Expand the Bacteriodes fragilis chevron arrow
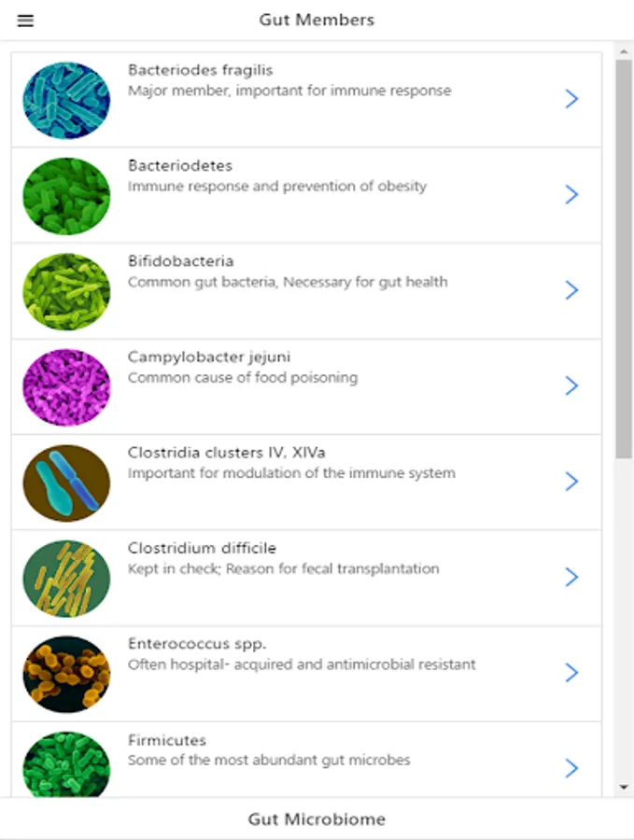This screenshot has width=634, height=840. [572, 99]
